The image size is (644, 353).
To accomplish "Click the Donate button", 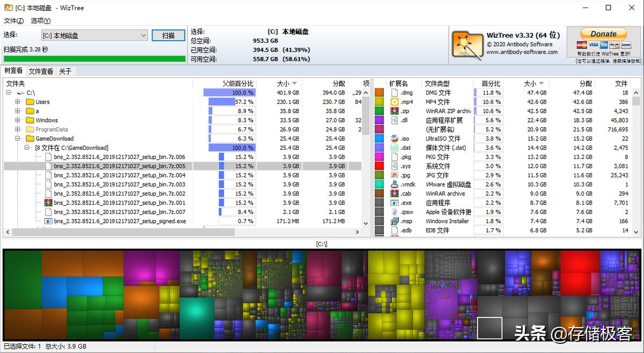I will pos(603,33).
